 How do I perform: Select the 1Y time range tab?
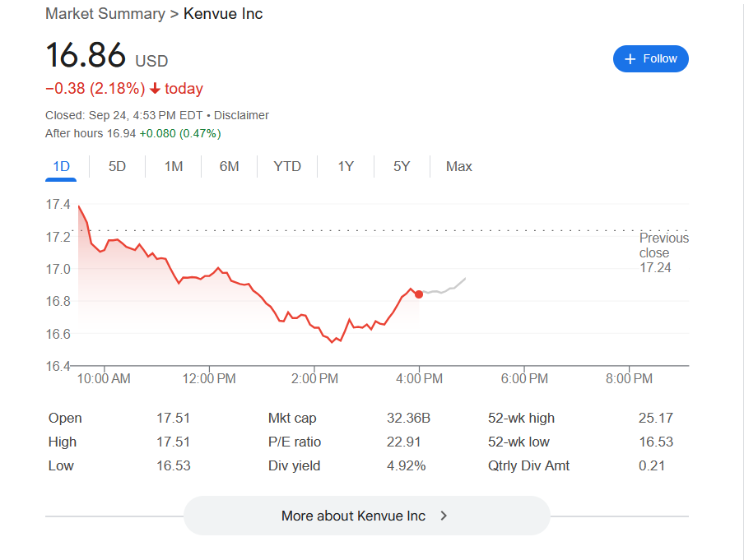pos(346,166)
